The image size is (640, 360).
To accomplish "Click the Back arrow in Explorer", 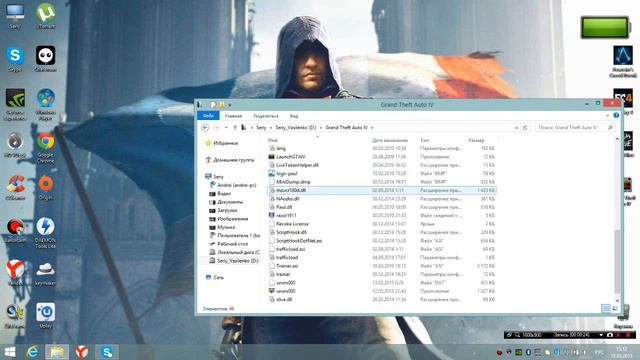I will coord(205,128).
